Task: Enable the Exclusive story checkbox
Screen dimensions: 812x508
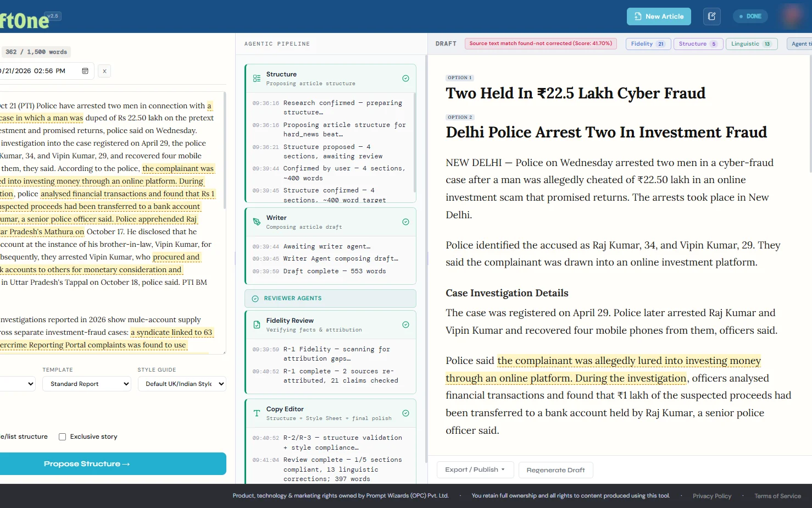Action: pyautogui.click(x=63, y=437)
